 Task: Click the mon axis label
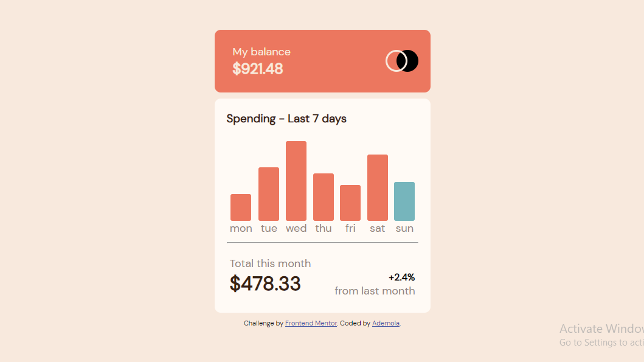click(241, 228)
